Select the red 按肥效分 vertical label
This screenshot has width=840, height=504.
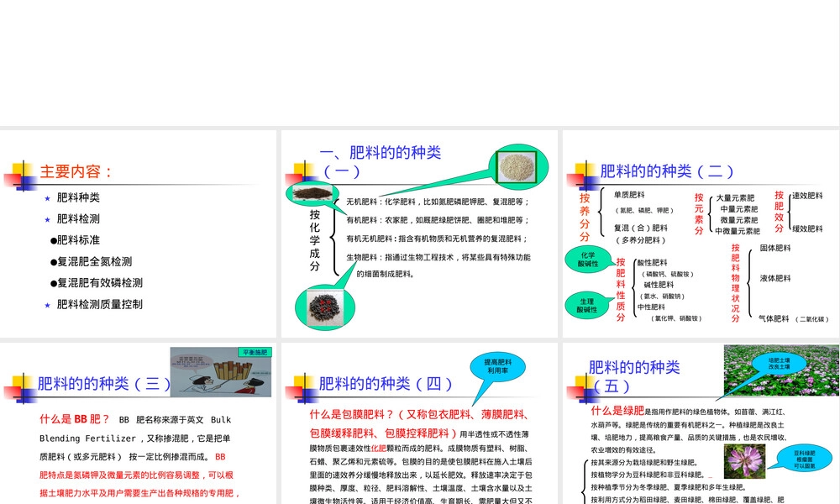click(779, 212)
